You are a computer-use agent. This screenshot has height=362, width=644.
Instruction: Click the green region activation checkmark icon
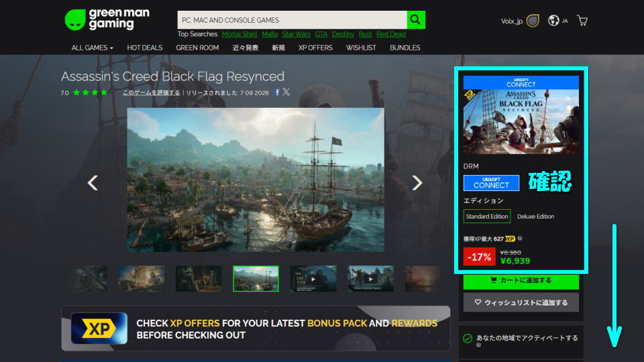[x=468, y=338]
